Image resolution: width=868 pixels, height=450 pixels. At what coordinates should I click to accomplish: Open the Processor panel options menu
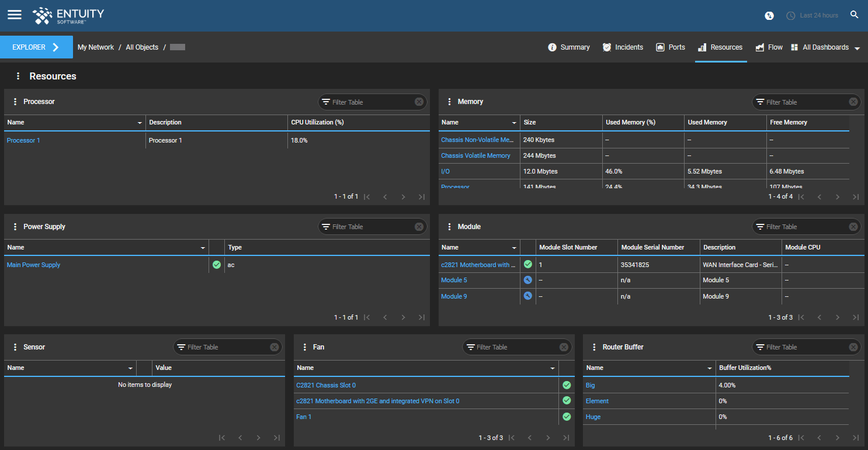15,102
